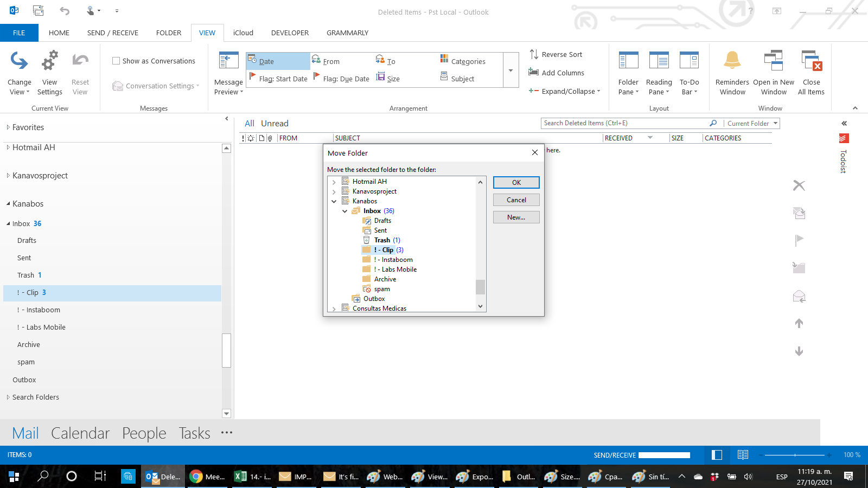Click the Reverse Sort icon
The width and height of the screenshot is (868, 488).
pos(534,54)
